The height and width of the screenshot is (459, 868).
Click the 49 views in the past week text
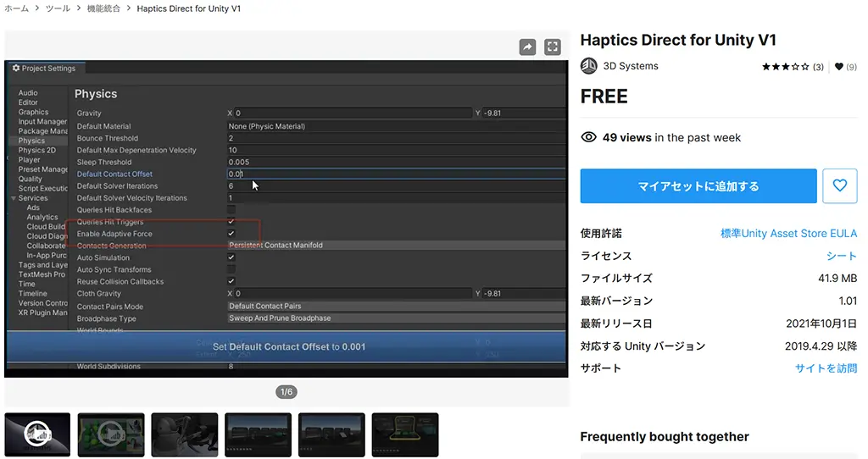point(671,137)
